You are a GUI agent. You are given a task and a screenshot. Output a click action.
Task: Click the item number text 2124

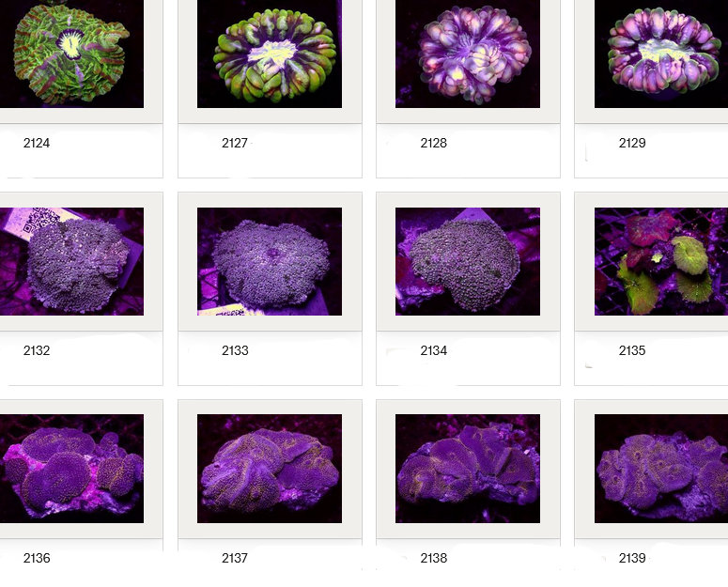pos(37,143)
